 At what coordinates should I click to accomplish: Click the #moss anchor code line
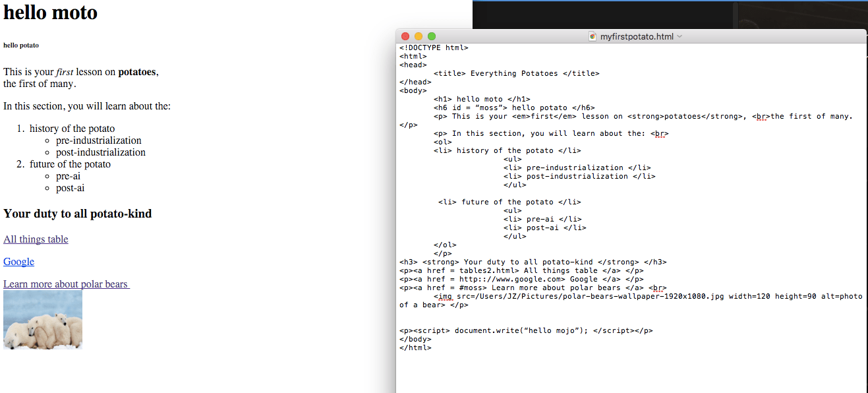coord(533,287)
